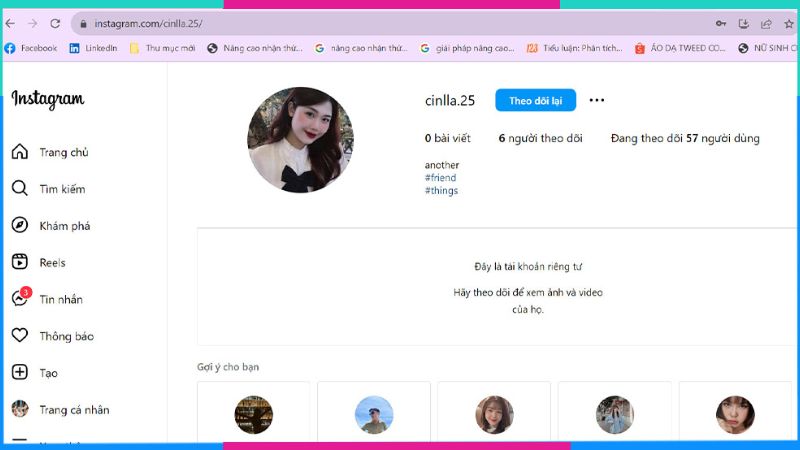The height and width of the screenshot is (450, 800).
Task: Open the LinkedIn bookmark
Action: [93, 48]
